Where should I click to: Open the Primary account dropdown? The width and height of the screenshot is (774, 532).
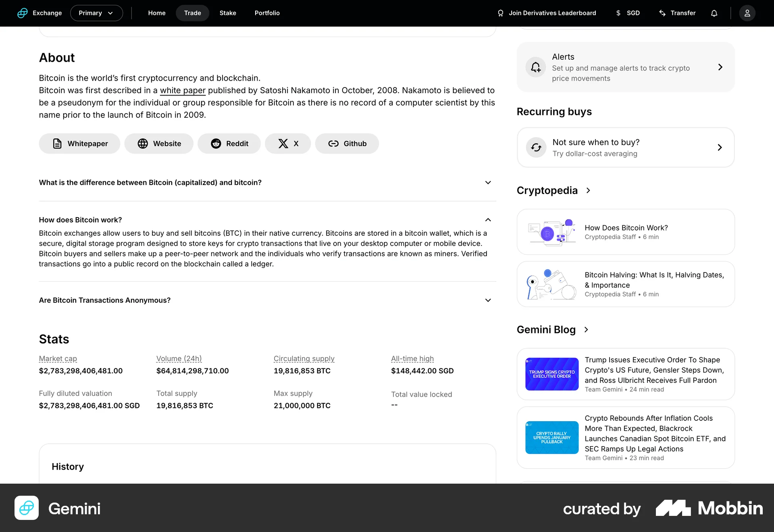pos(96,13)
